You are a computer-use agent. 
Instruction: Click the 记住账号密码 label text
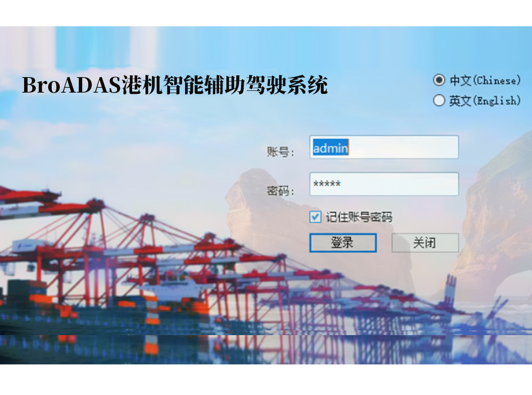pyautogui.click(x=359, y=217)
